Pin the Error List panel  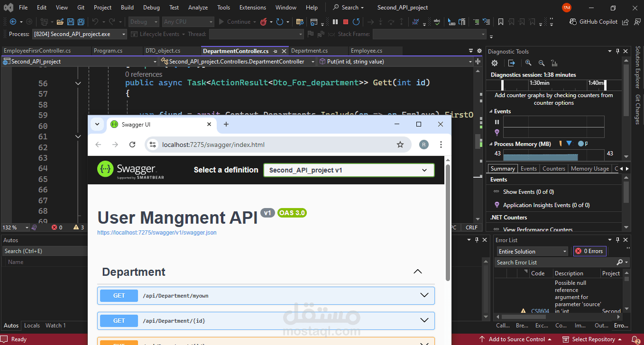[x=617, y=239]
